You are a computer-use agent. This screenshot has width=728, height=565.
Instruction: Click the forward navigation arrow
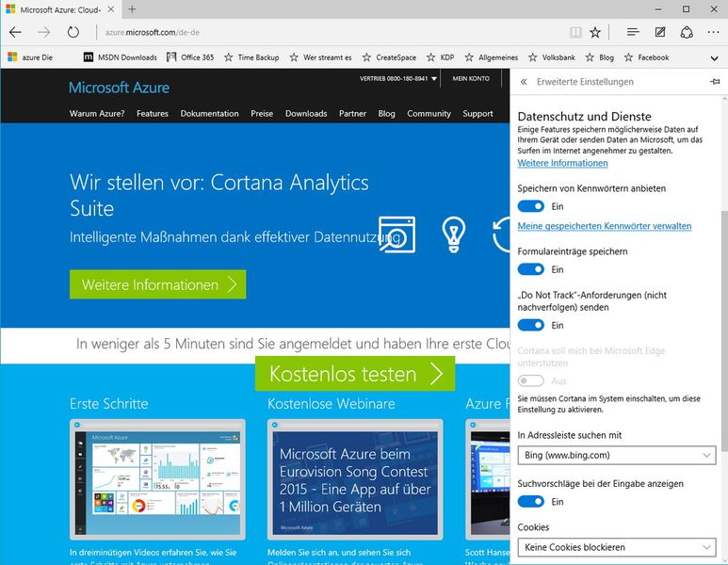pyautogui.click(x=44, y=32)
